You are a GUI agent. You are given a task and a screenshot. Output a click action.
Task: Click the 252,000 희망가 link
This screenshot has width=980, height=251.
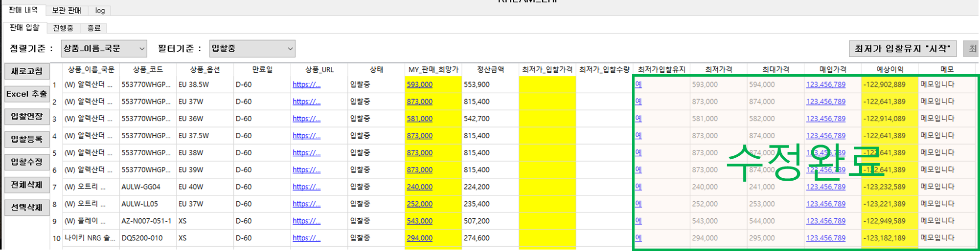420,204
